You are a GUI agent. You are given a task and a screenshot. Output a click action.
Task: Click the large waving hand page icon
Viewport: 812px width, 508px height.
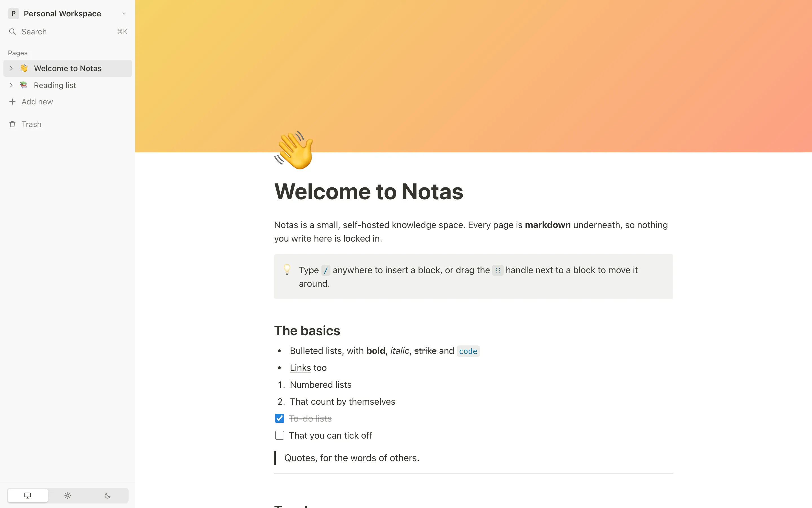(x=294, y=150)
